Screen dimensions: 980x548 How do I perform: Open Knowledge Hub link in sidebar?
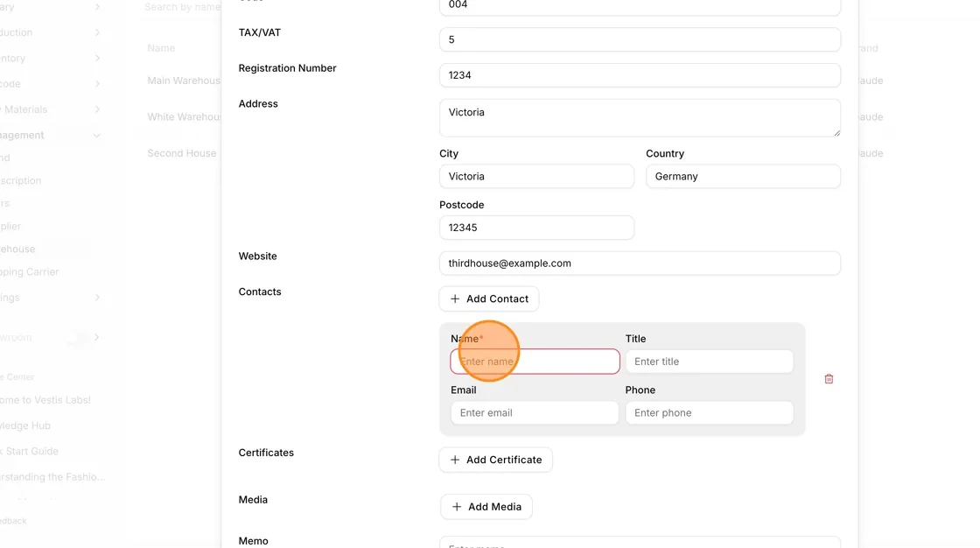(x=25, y=426)
